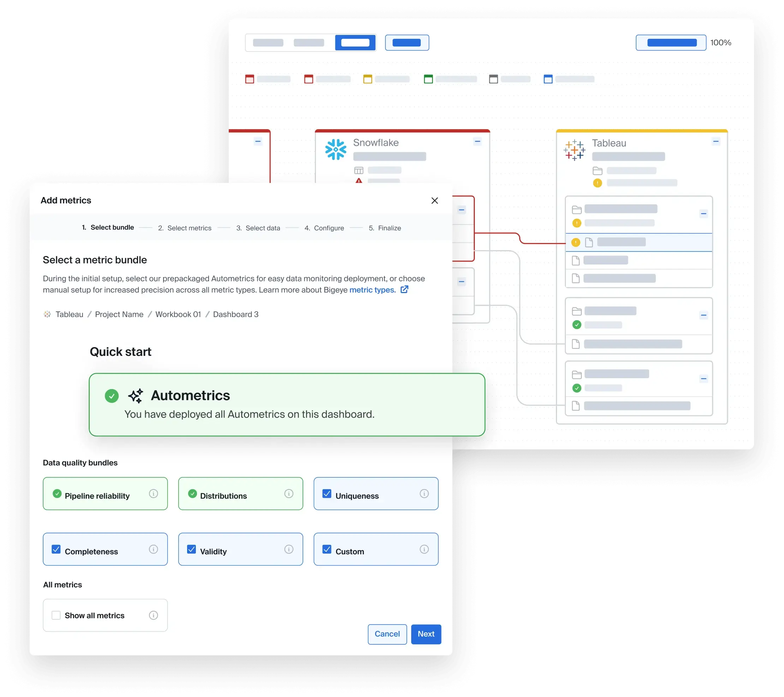The image size is (784, 697).
Task: Uncheck the Uniqueness bundle checkbox
Action: 327,494
